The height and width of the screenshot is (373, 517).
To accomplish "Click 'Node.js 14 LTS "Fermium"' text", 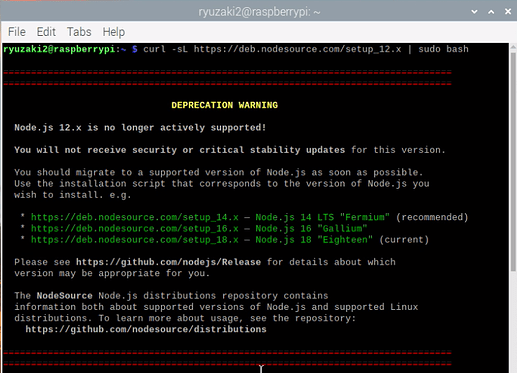I will 322,217.
